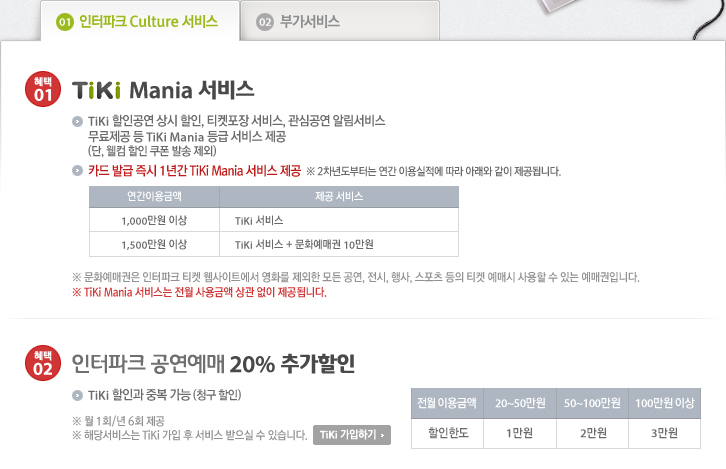Click the 100만원 이상 column header

pos(664,403)
